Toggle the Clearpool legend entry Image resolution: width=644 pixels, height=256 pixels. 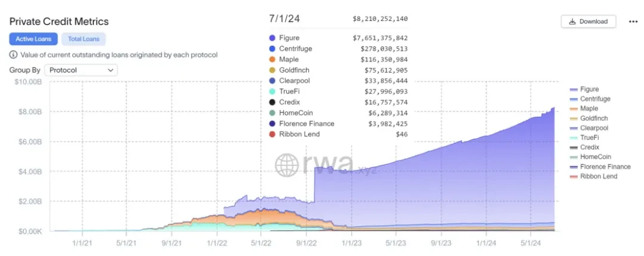click(x=593, y=128)
